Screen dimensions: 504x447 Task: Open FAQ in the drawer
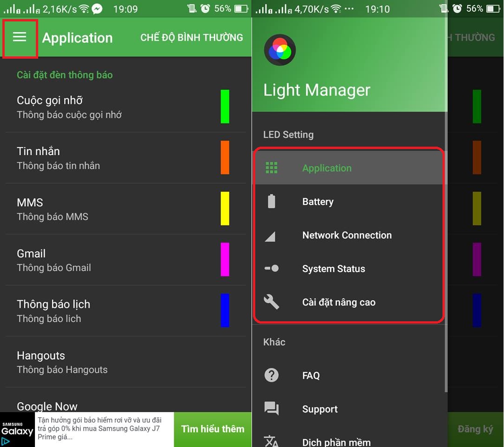[349, 375]
